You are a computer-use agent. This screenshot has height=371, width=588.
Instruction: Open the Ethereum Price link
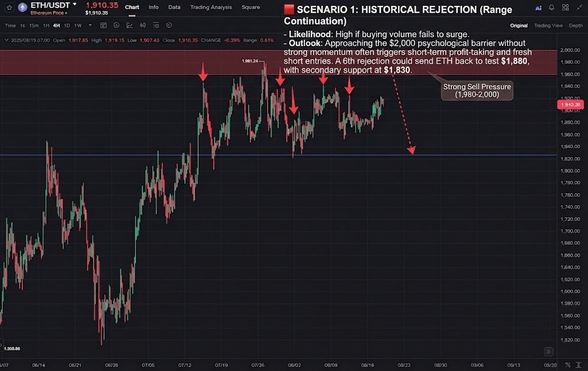coord(49,13)
